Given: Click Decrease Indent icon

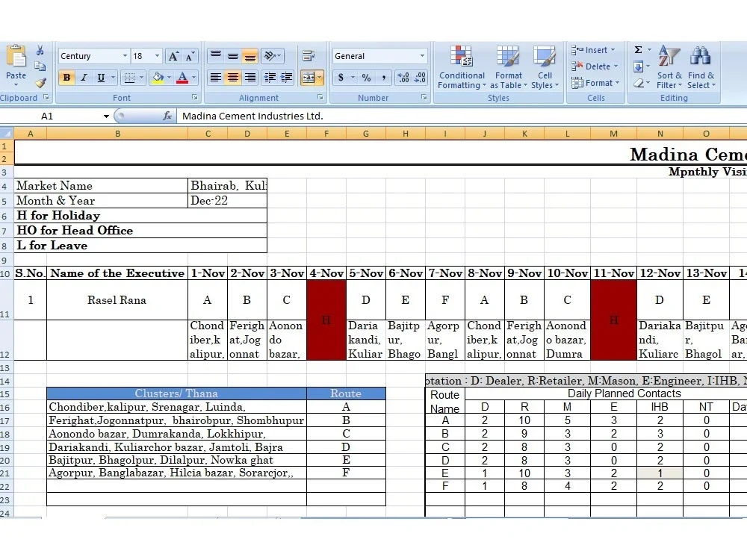Looking at the screenshot, I should (x=270, y=77).
